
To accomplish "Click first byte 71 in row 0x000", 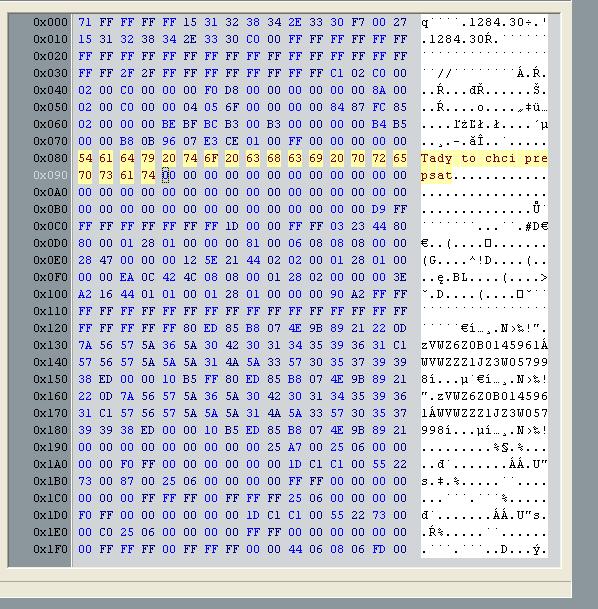I will [85, 23].
